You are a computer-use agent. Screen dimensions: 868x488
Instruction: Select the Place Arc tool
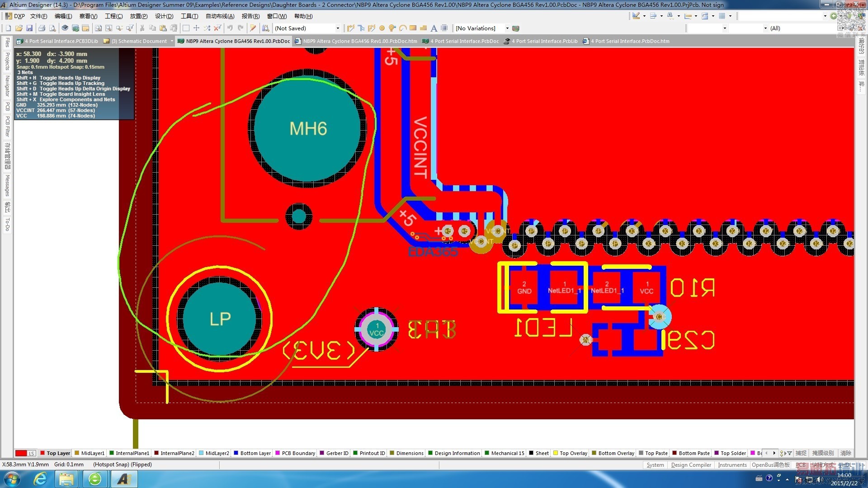(403, 28)
